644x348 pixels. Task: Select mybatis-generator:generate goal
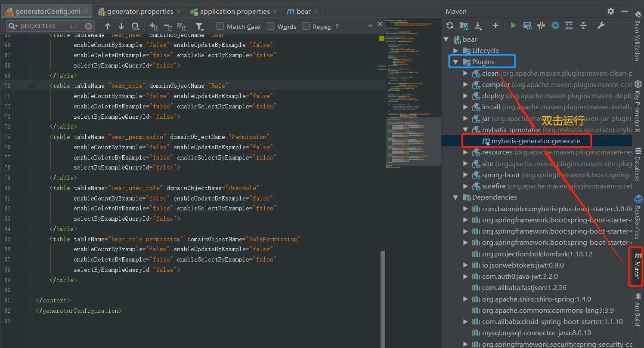click(x=536, y=141)
